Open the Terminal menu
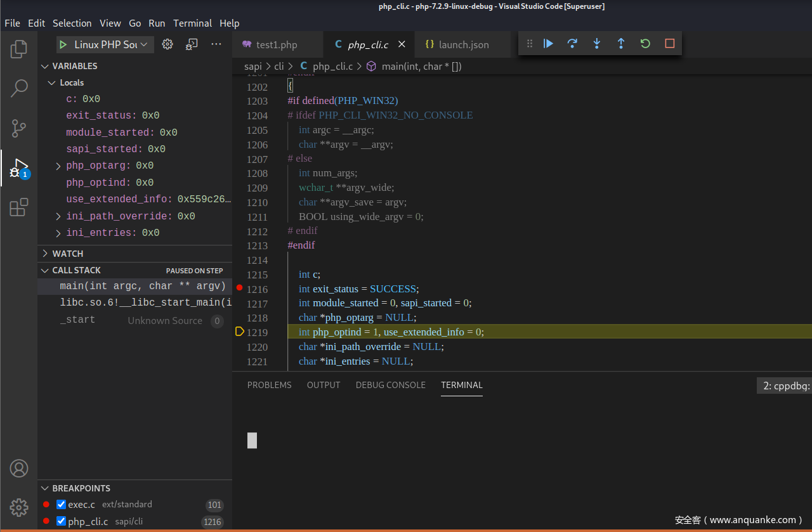Viewport: 812px width, 532px height. 192,23
